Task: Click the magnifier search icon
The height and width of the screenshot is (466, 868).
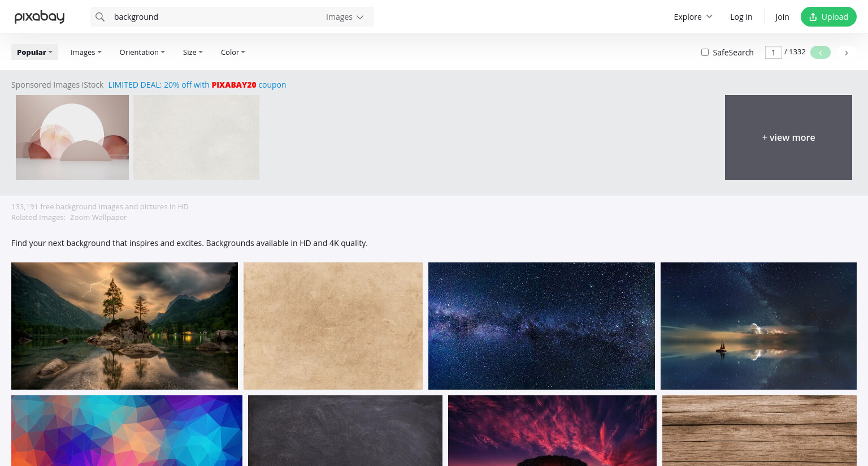Action: 100,17
